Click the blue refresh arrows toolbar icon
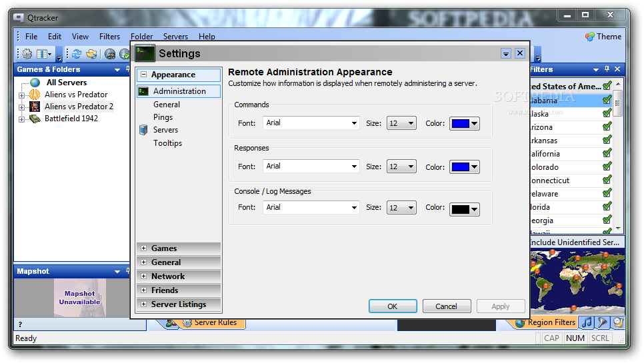Viewport: 644px width, 363px height. pos(77,54)
